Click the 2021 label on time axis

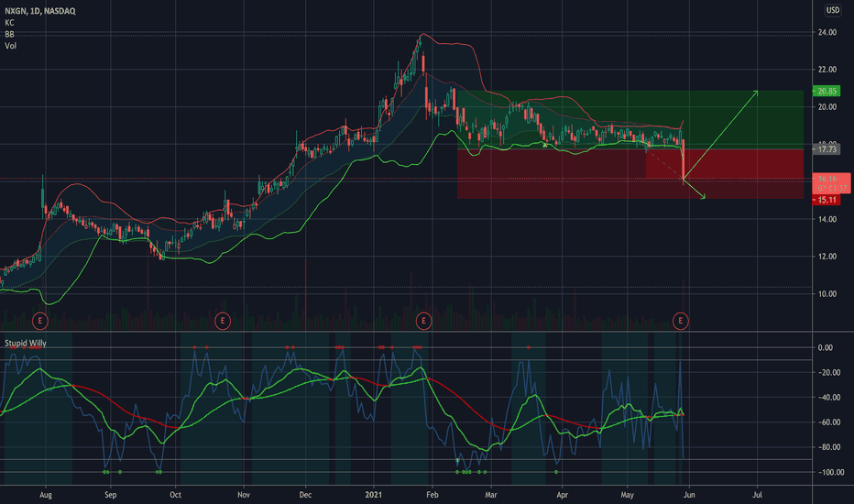(x=374, y=495)
